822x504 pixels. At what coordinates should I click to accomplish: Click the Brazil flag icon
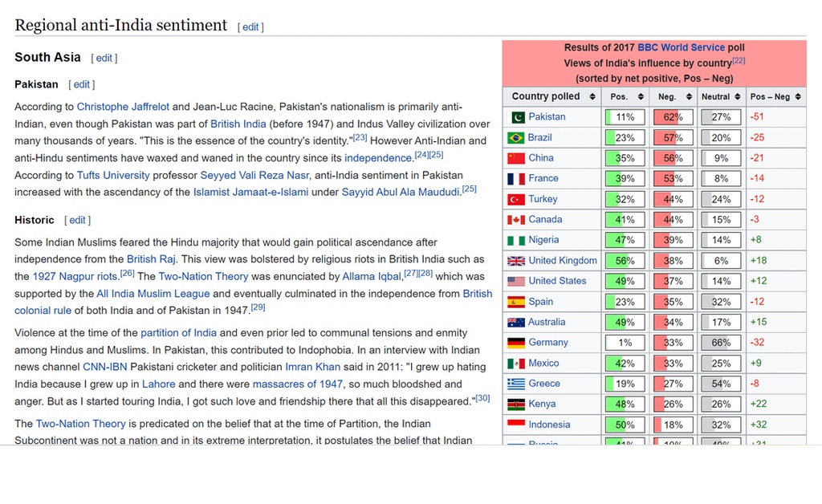coord(516,138)
